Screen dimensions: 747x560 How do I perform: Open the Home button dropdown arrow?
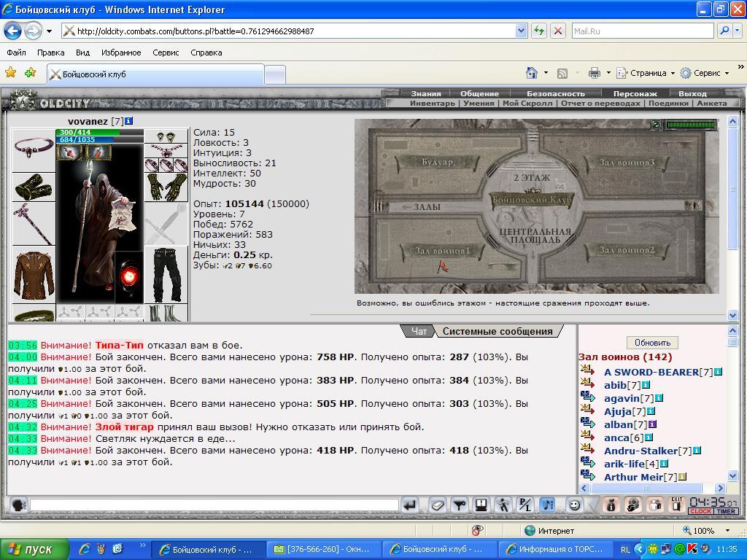tap(546, 73)
